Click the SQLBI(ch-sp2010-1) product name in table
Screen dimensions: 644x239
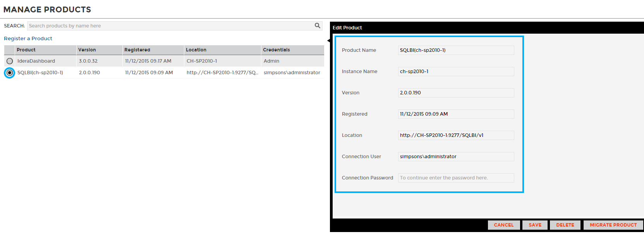pyautogui.click(x=40, y=73)
